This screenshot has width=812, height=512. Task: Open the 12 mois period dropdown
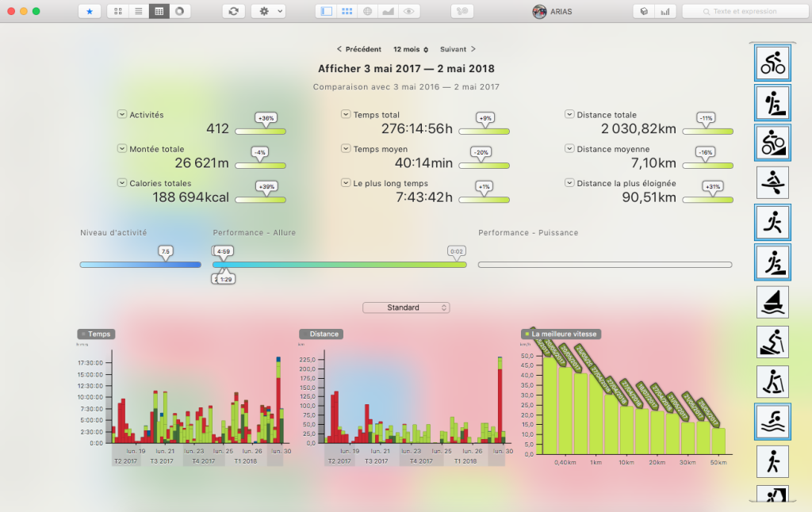click(x=411, y=49)
